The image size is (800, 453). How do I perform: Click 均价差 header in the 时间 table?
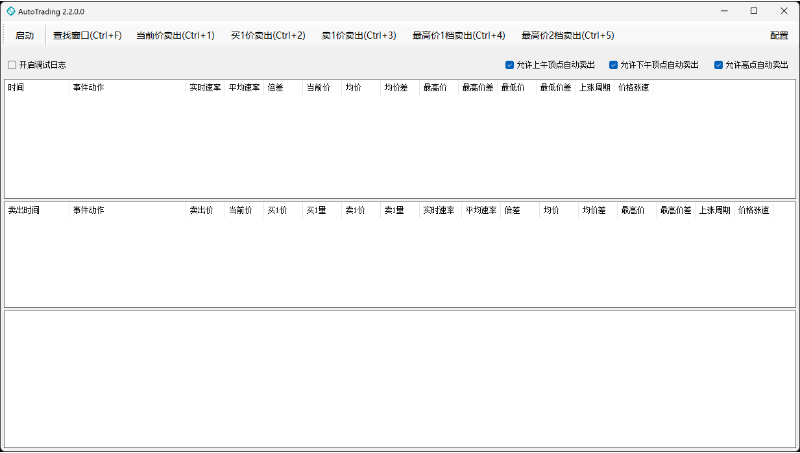pos(400,87)
